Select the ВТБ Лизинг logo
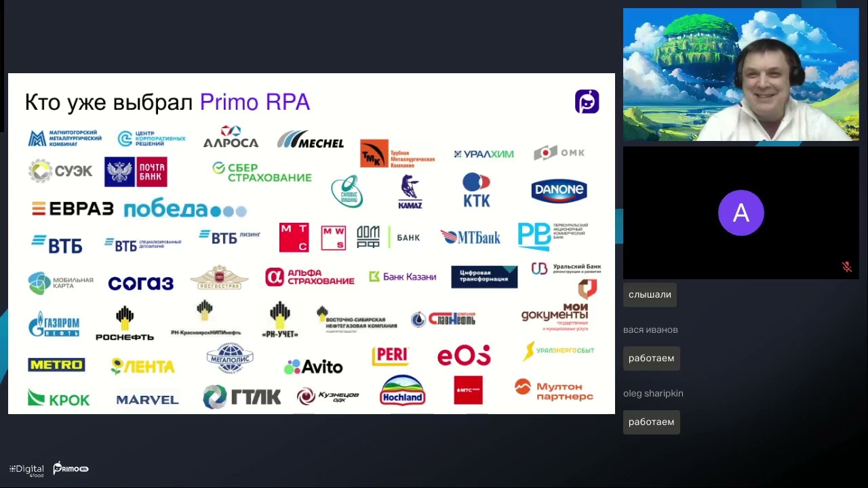This screenshot has width=868, height=488. tap(229, 237)
